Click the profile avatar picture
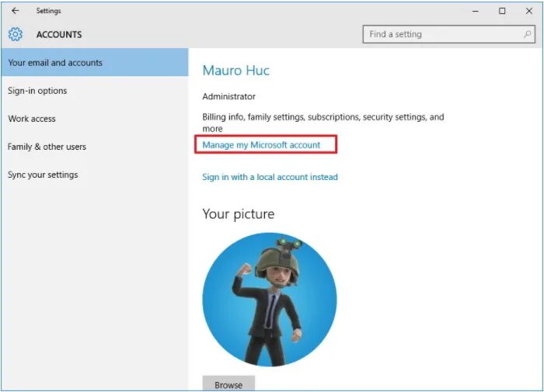The width and height of the screenshot is (544, 392). click(x=270, y=300)
